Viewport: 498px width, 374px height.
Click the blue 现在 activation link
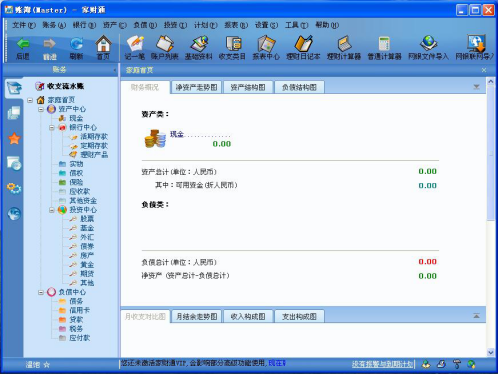point(277,363)
